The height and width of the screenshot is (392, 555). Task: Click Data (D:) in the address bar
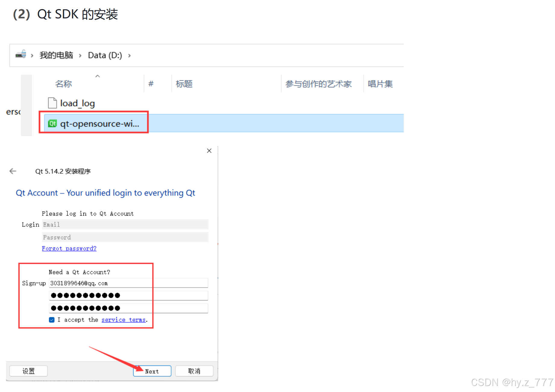(x=105, y=55)
